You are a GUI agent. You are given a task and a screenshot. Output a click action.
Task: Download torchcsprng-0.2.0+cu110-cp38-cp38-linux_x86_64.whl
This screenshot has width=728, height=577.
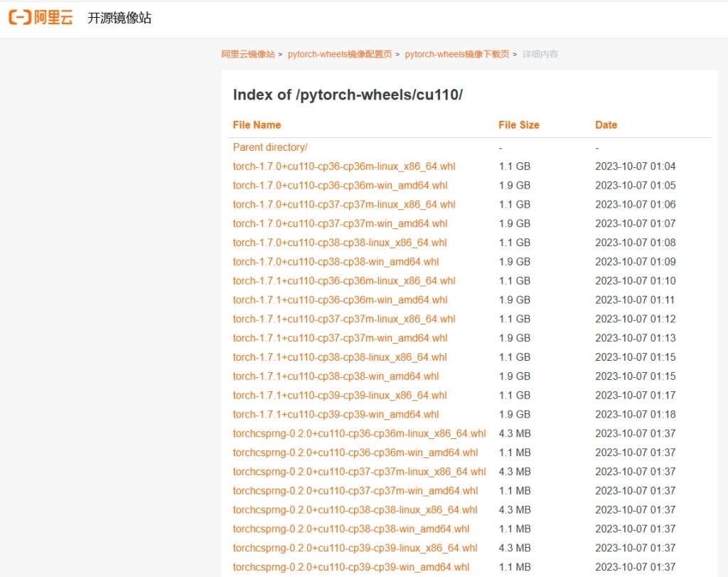click(x=355, y=509)
